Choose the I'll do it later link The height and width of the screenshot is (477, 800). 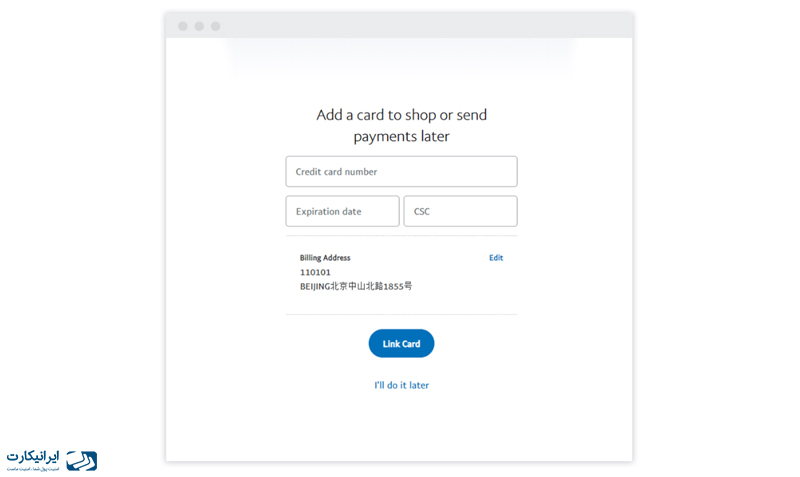402,385
